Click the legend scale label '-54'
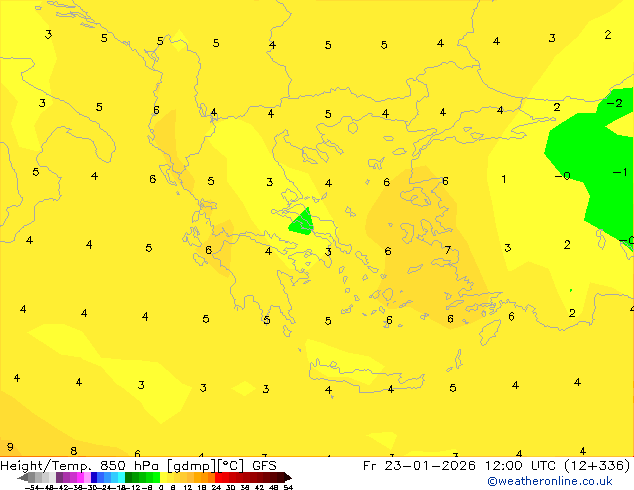Screen dimensions: 634x490 tap(32, 487)
